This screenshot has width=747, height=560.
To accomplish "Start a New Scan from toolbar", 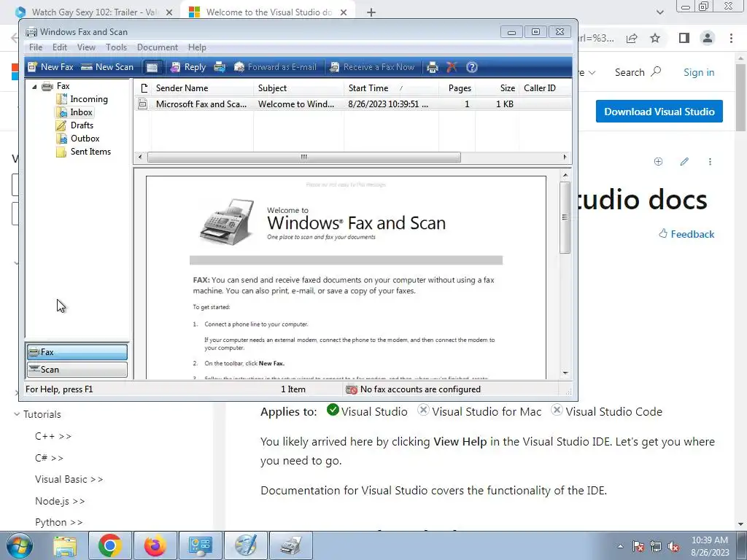I will pos(107,67).
